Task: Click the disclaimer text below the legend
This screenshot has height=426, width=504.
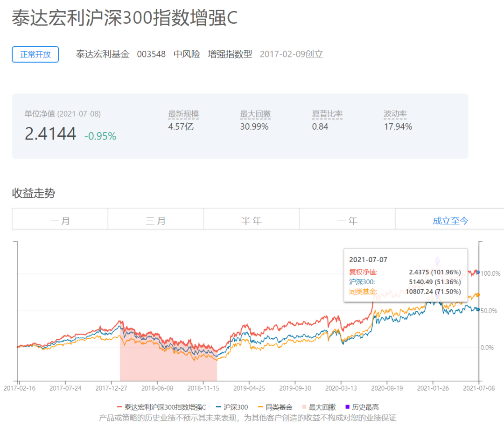Action: [247, 418]
